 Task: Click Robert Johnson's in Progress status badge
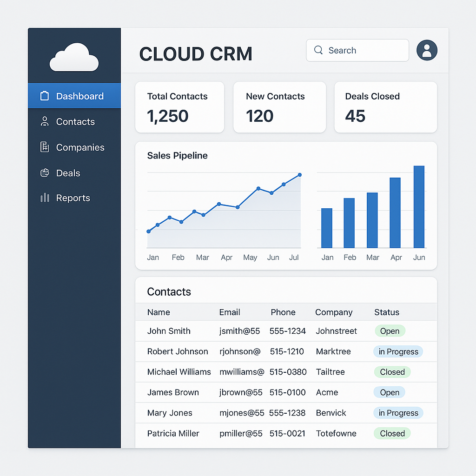398,351
